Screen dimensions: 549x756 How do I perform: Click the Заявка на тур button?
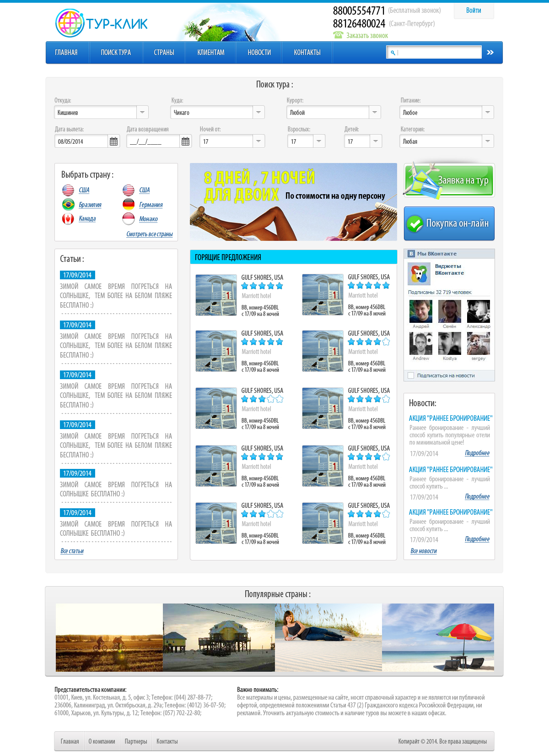[449, 180]
